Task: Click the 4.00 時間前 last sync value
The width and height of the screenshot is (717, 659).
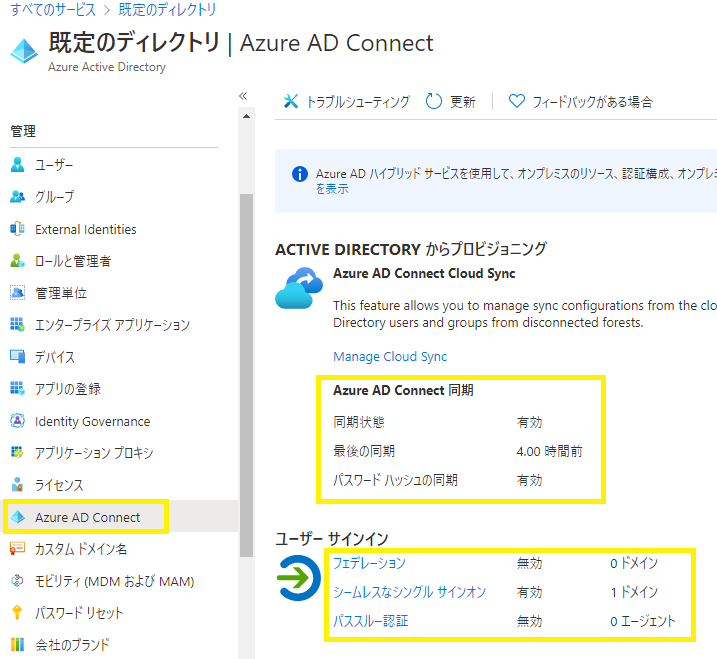Action: [549, 451]
